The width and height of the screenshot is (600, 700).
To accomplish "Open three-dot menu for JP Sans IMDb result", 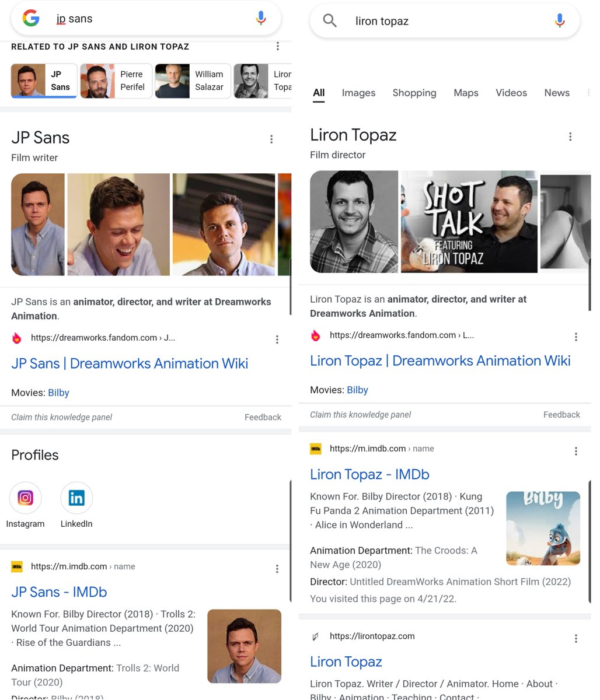I will pos(277,568).
